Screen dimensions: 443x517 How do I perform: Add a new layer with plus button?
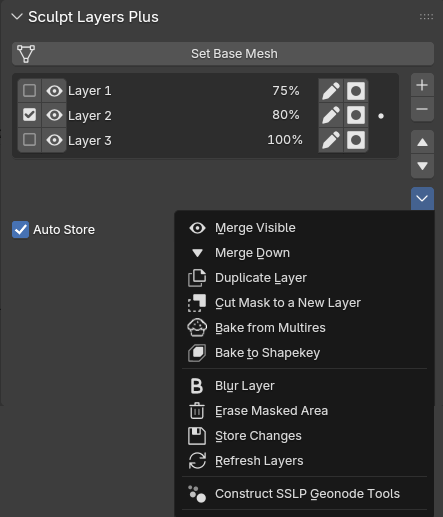(x=422, y=85)
